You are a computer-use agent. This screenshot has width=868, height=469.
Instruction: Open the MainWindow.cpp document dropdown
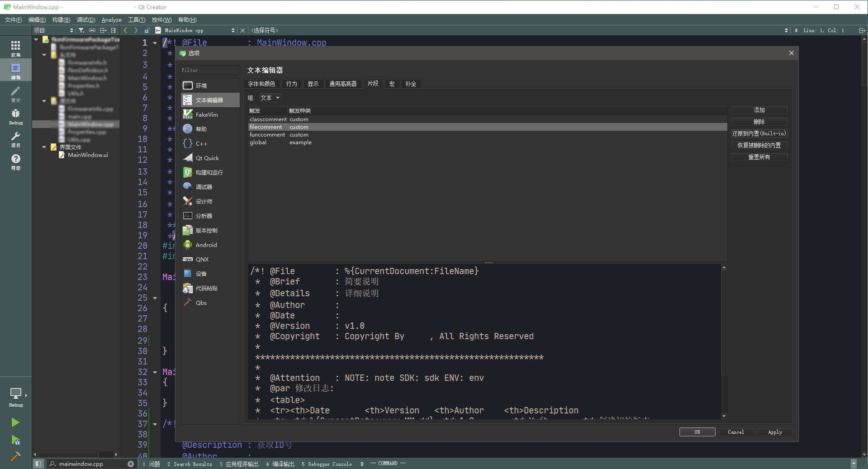tap(195, 30)
